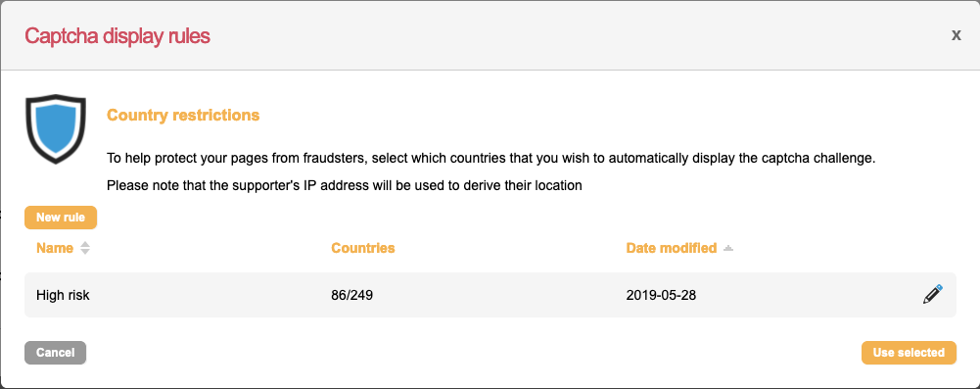Sort by the Date modified header
The width and height of the screenshot is (980, 389).
click(x=672, y=248)
